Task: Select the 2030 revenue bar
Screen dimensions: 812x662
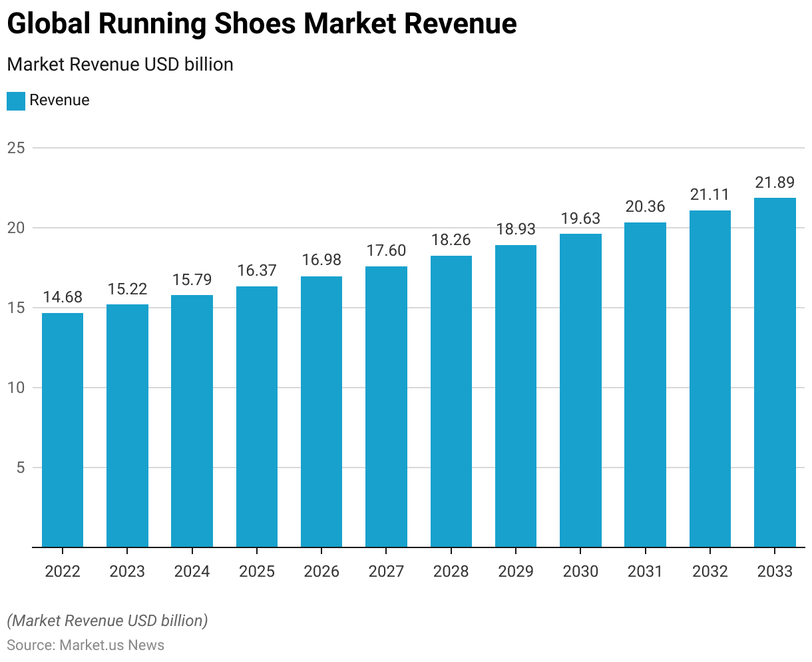Action: pos(580,390)
